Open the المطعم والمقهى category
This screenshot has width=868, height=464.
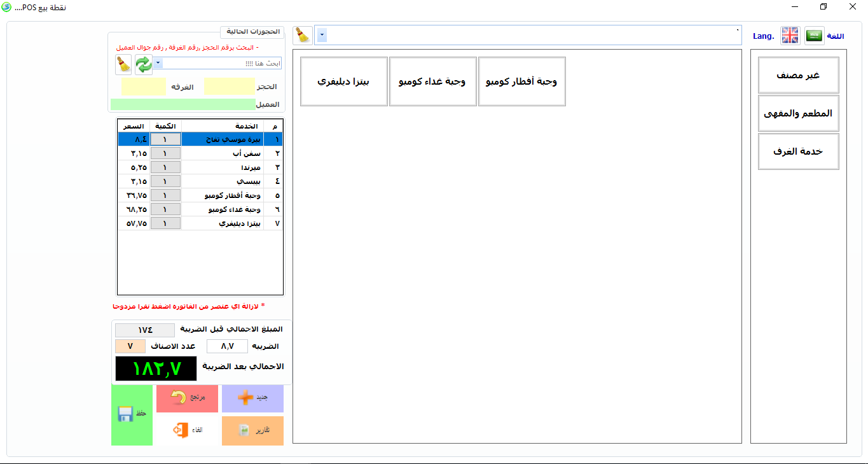coord(798,113)
